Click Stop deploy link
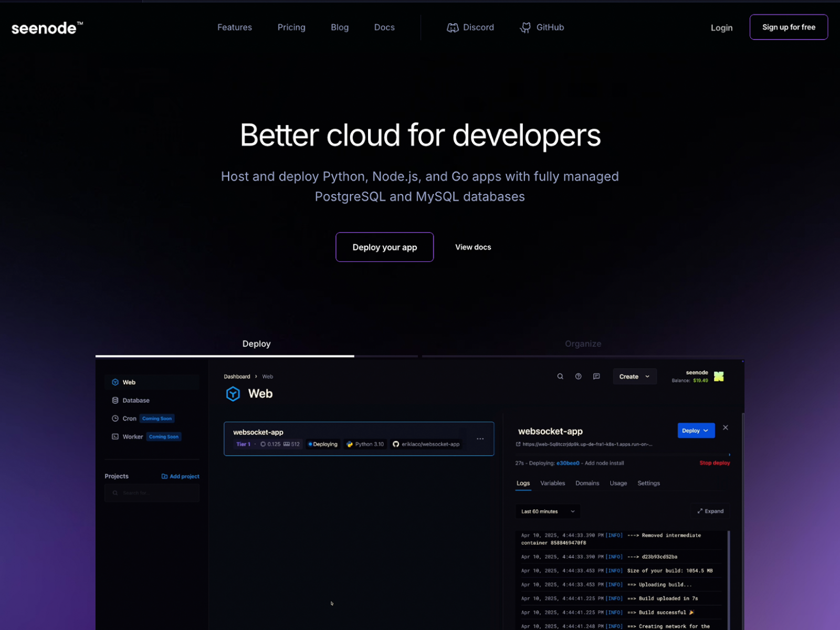 [x=715, y=463]
